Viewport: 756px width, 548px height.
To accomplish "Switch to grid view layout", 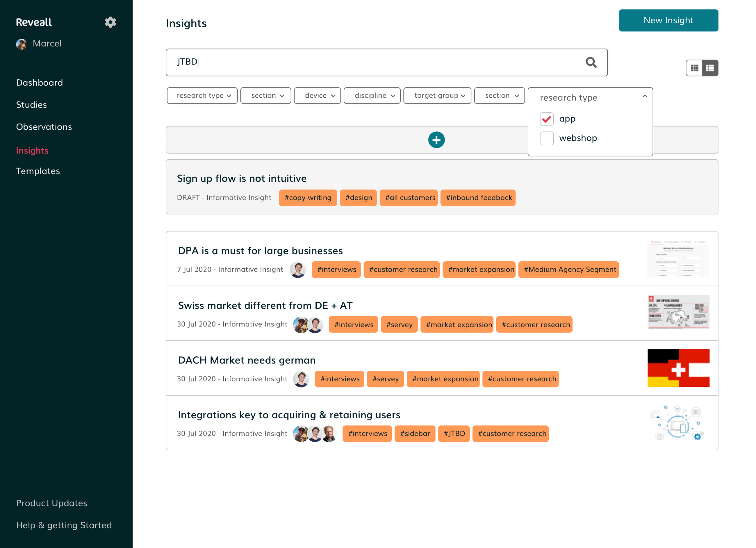I will coord(694,68).
